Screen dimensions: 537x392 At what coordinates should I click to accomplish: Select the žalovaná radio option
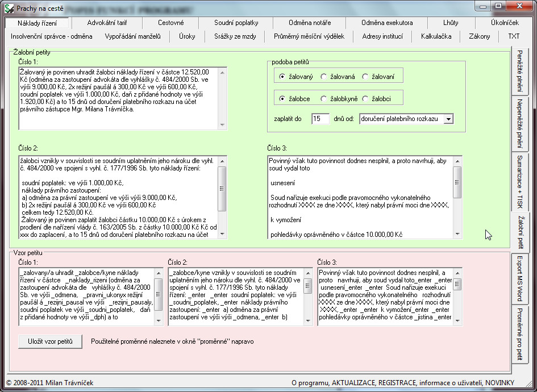[324, 77]
